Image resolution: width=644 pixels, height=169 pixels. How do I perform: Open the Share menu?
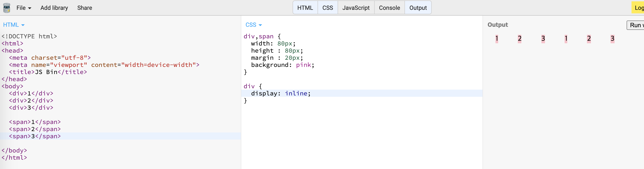85,8
